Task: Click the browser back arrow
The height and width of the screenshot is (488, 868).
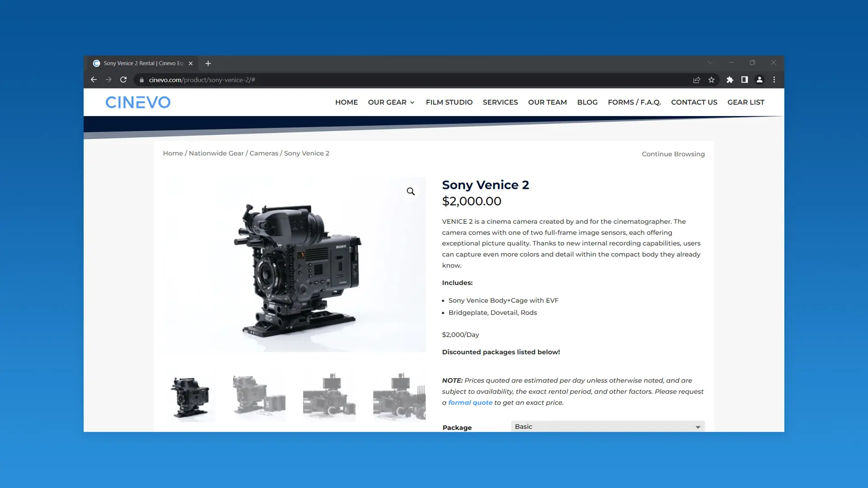Action: (x=94, y=80)
